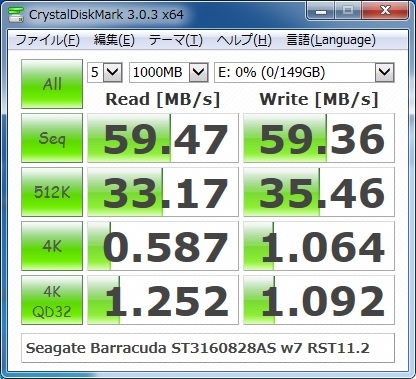The height and width of the screenshot is (379, 416).
Task: Start the Seq benchmark test
Action: point(52,138)
